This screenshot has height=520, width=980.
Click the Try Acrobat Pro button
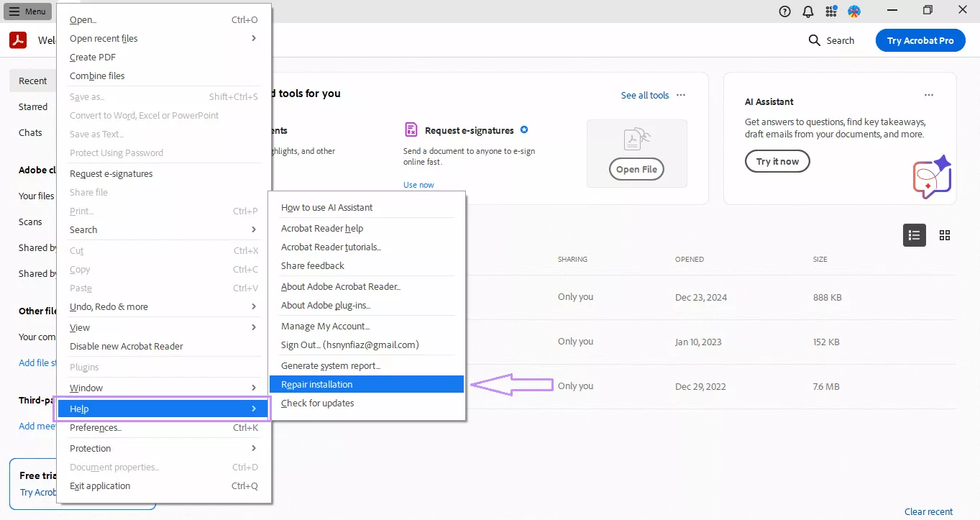tap(920, 40)
